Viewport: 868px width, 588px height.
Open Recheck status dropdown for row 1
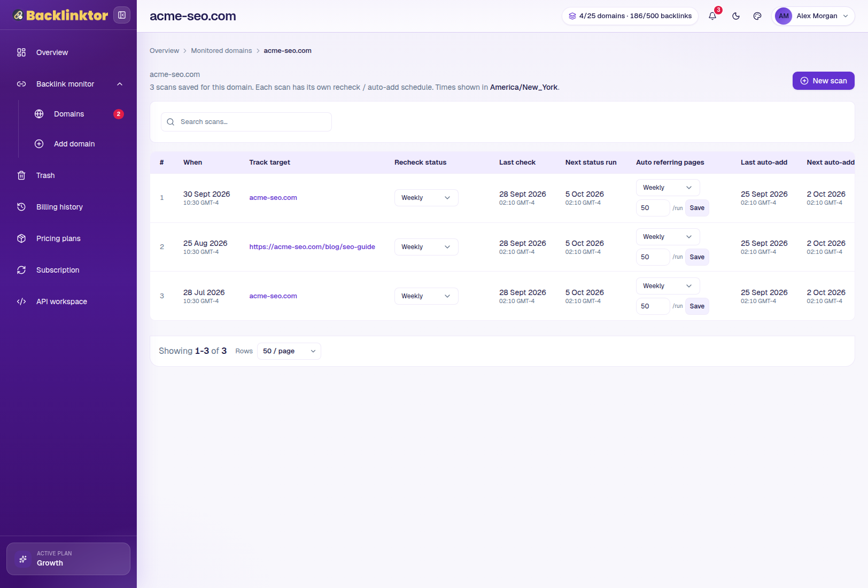pos(427,198)
